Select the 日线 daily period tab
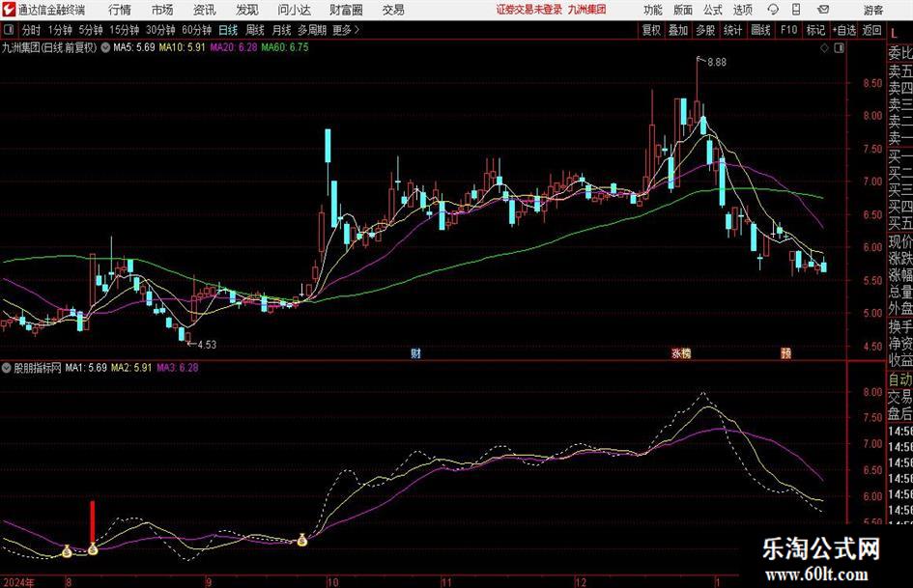This screenshot has width=913, height=588. pyautogui.click(x=228, y=30)
